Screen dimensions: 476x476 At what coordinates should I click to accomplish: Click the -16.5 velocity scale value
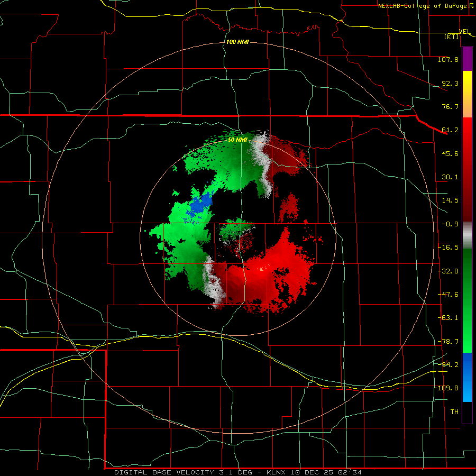[448, 248]
